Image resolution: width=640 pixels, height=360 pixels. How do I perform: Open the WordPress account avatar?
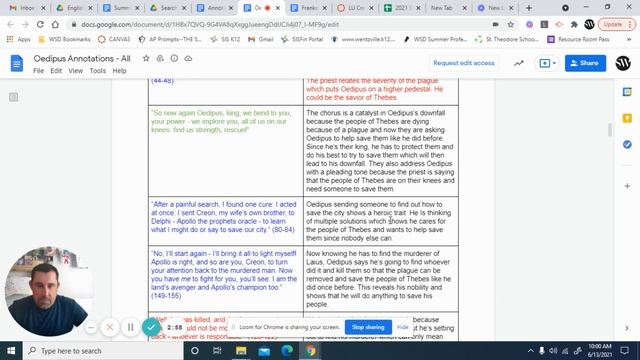623,63
